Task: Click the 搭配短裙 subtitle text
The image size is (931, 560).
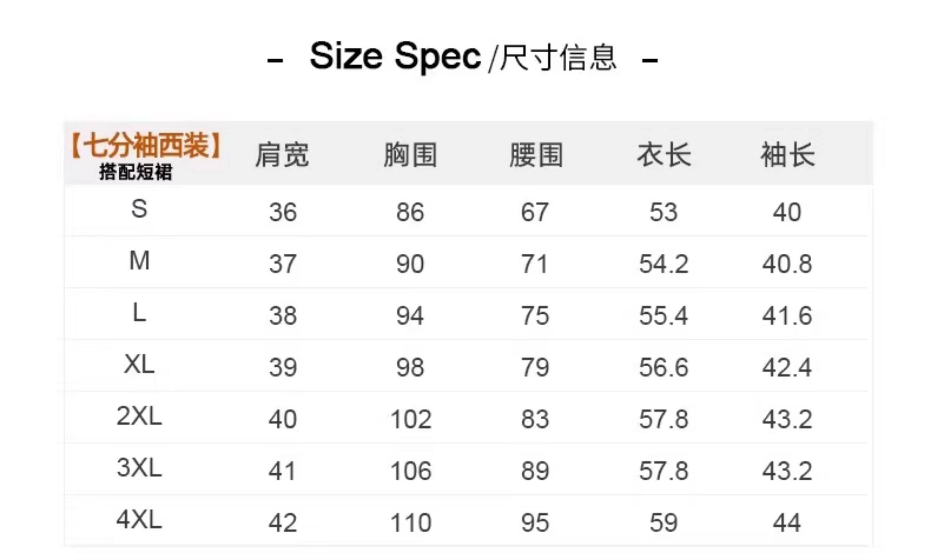Action: tap(136, 172)
